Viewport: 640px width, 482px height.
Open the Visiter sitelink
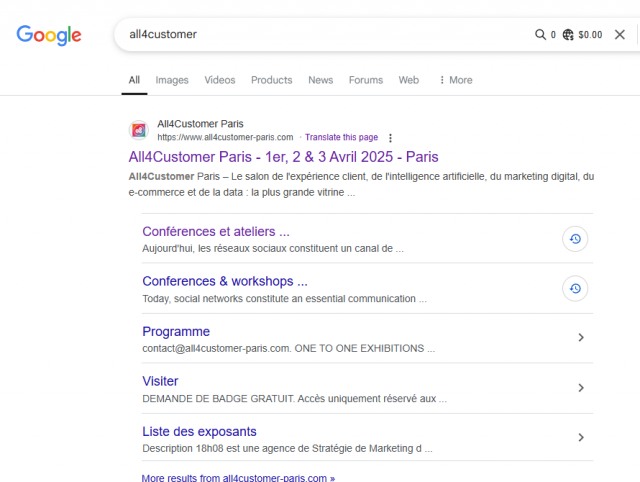click(x=160, y=381)
